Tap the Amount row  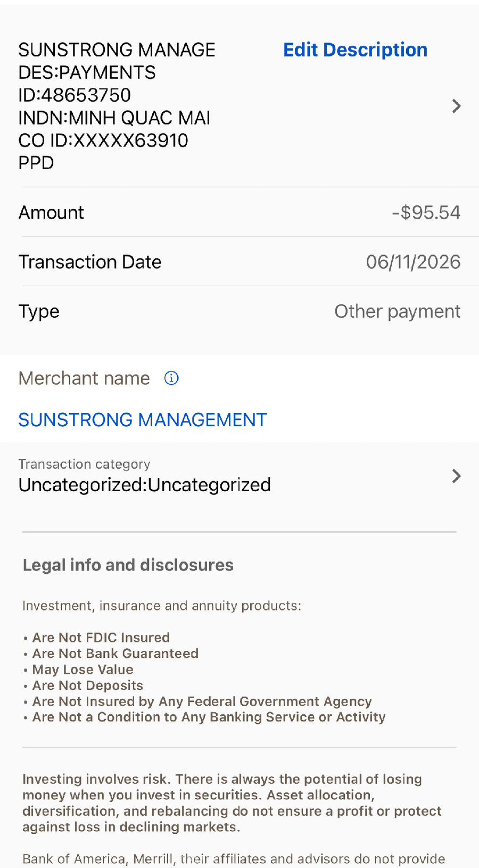click(x=240, y=212)
